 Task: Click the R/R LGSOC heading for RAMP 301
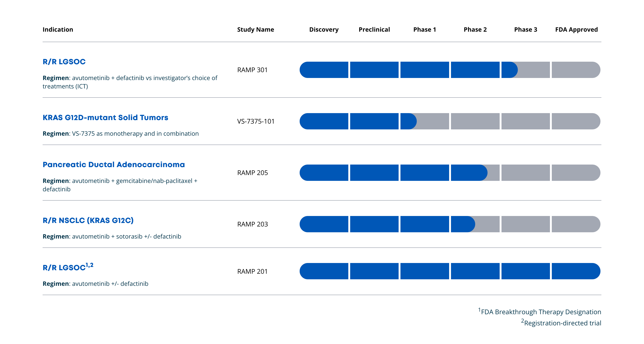[x=64, y=61]
